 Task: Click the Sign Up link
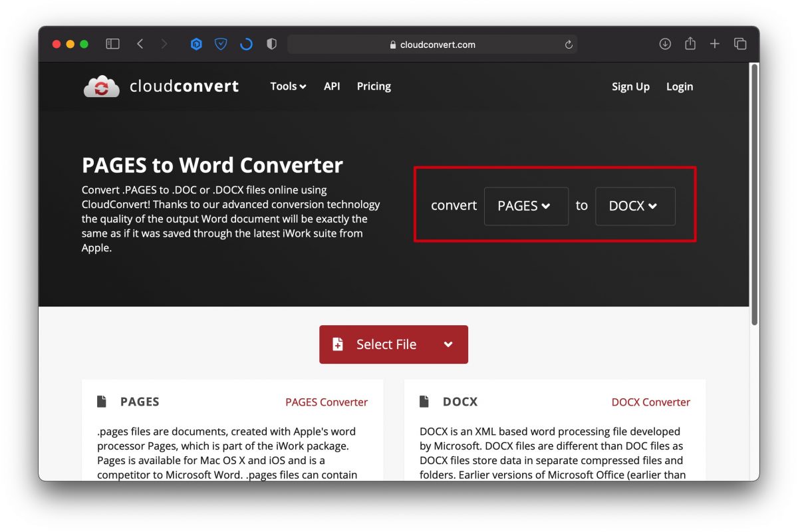tap(630, 86)
